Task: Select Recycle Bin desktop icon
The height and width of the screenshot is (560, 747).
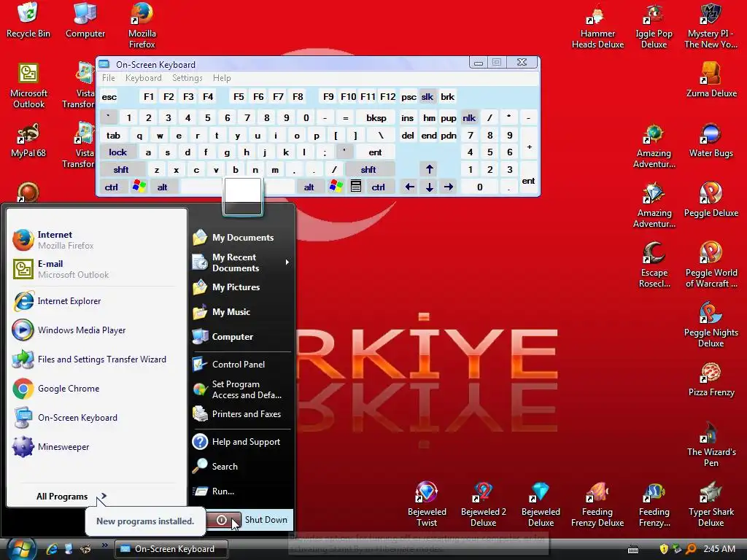Action: (28, 20)
